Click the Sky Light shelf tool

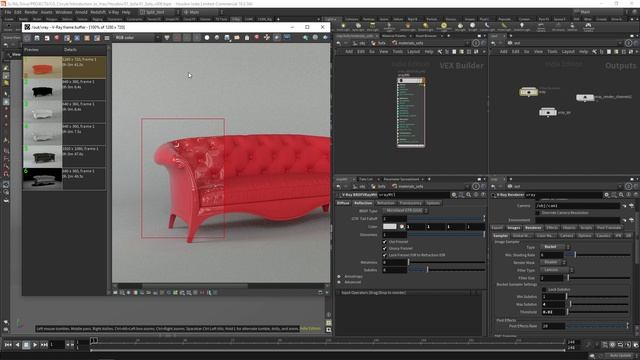coord(460,27)
